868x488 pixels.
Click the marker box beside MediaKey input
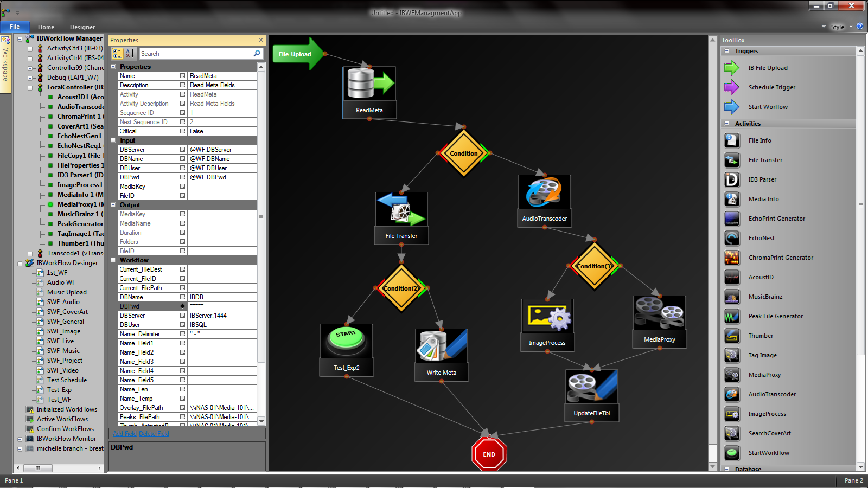click(x=183, y=187)
